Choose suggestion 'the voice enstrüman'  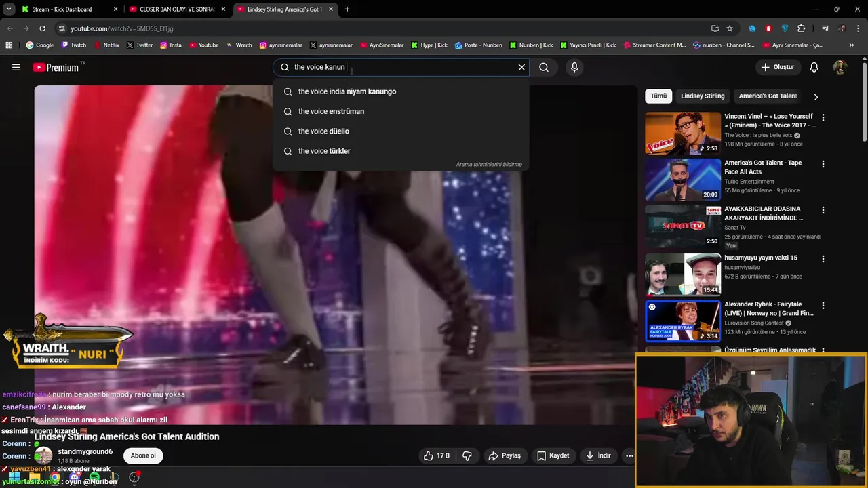[x=401, y=111]
